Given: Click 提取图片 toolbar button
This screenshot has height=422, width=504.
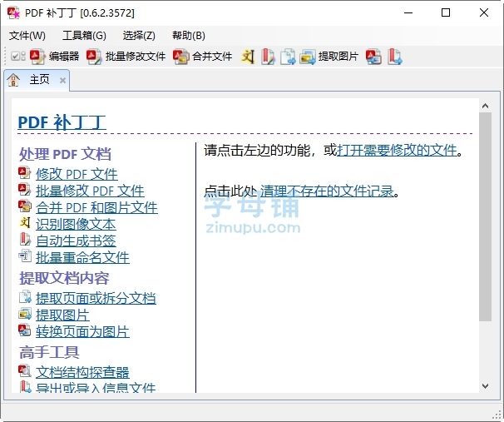Looking at the screenshot, I should 329,57.
